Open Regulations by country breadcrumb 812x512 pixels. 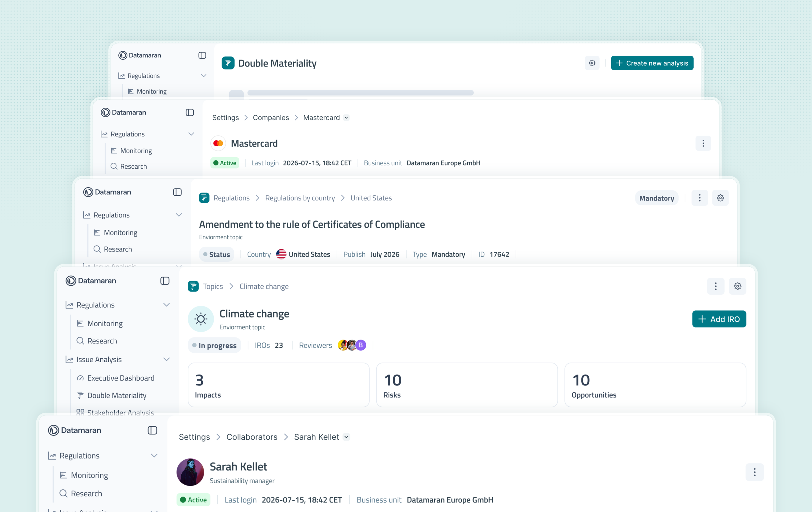[300, 198]
